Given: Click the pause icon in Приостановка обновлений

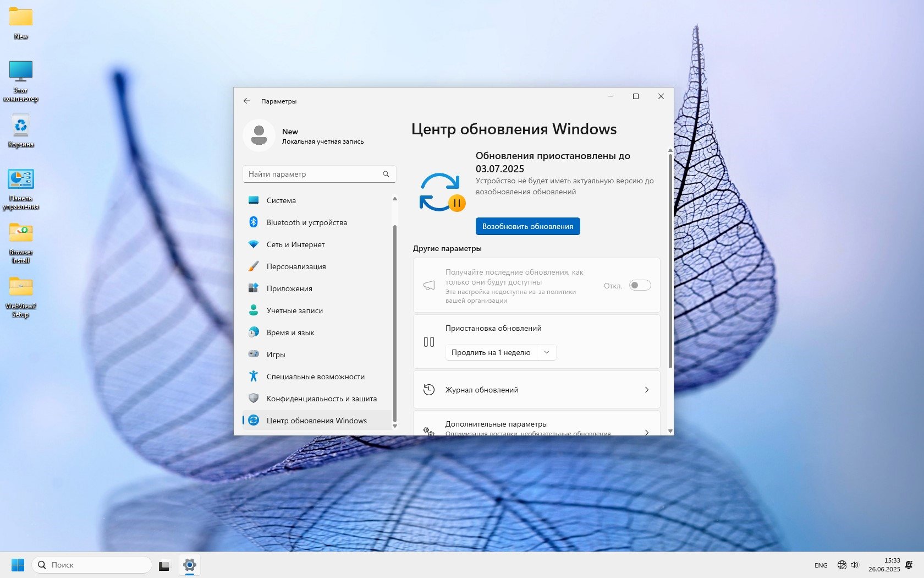Looking at the screenshot, I should (429, 342).
